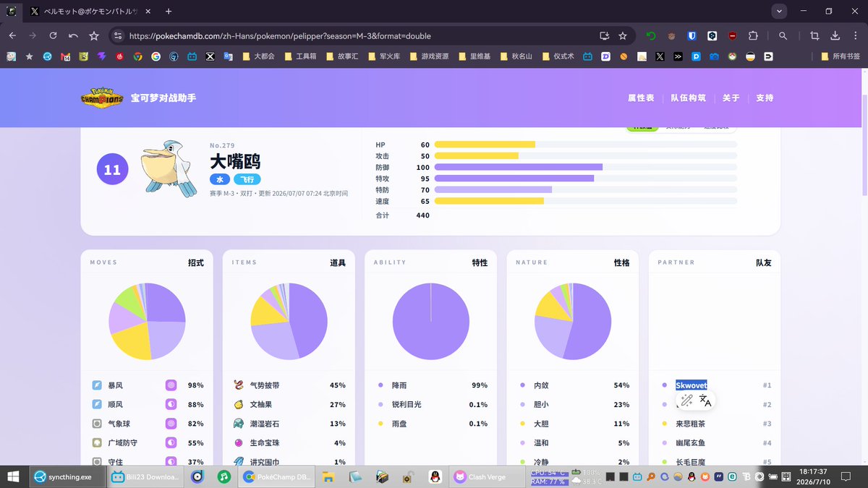Click the special category icon beside 暴风 98%
868x488 pixels.
pos(171,385)
